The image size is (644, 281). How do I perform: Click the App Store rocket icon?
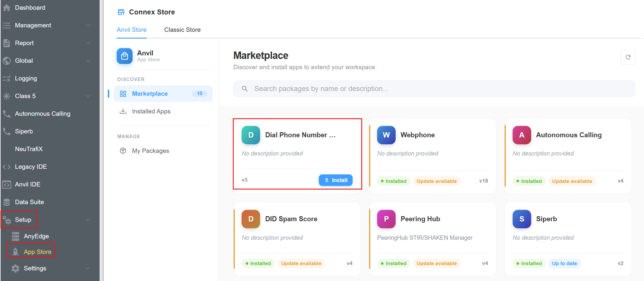[15, 252]
